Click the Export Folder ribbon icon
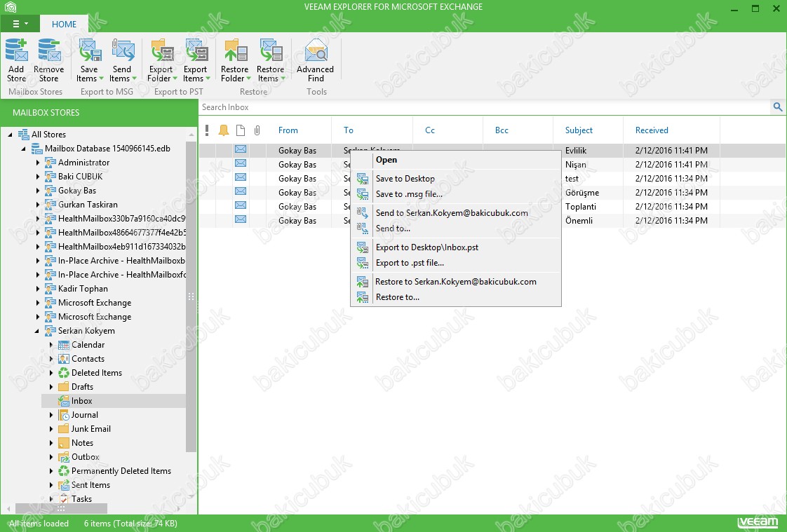The image size is (787, 532). coord(161,50)
